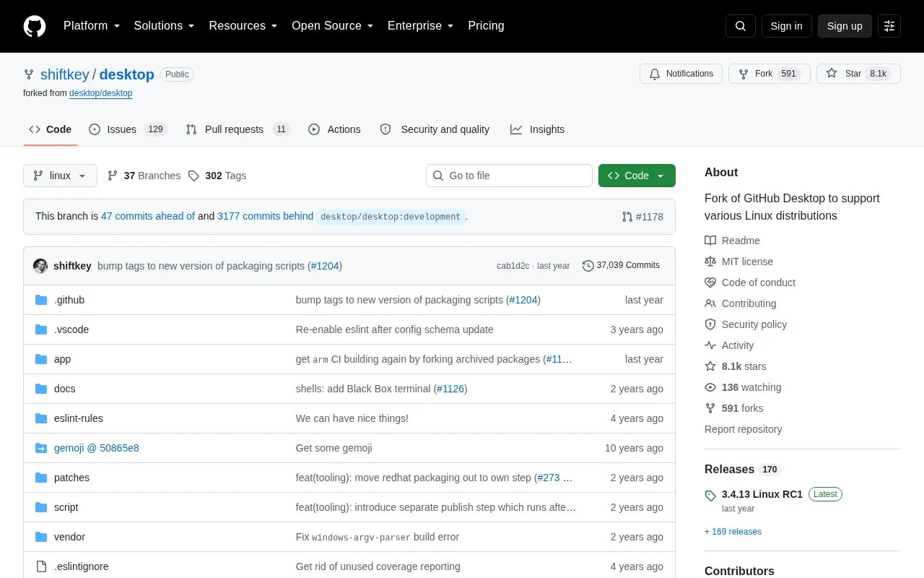Expand the Resources navigation dropdown
924x578 pixels.
click(243, 26)
